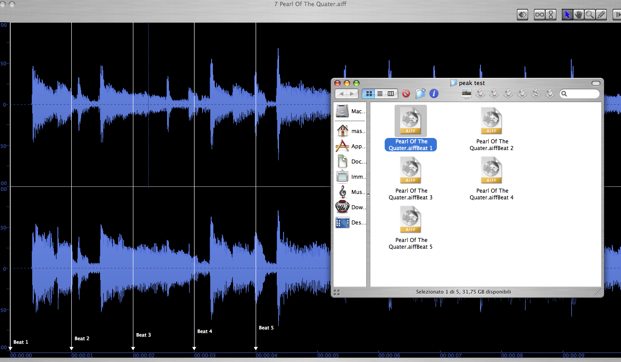Toggle the speaker audio icon in Peak toolbar
The width and height of the screenshot is (621, 362).
point(522,15)
